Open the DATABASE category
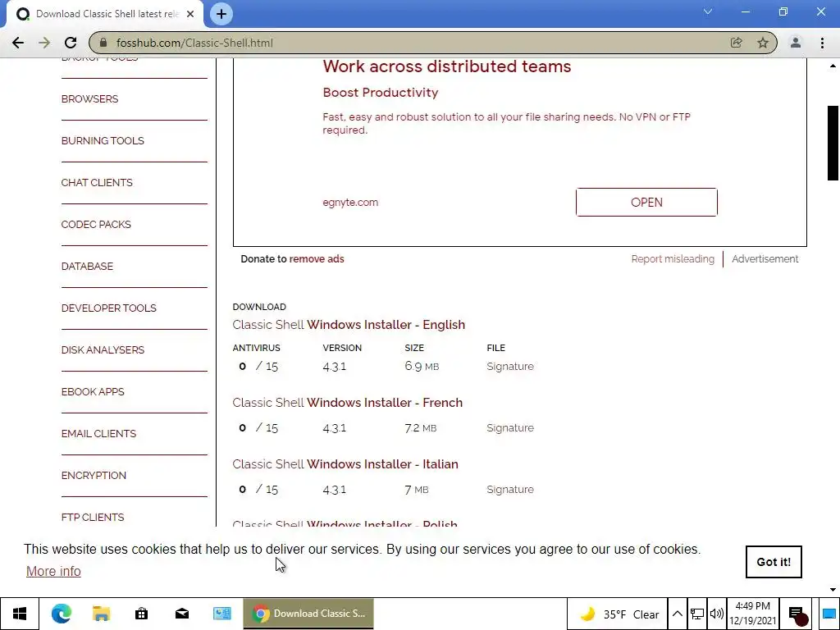This screenshot has width=840, height=630. point(87,267)
